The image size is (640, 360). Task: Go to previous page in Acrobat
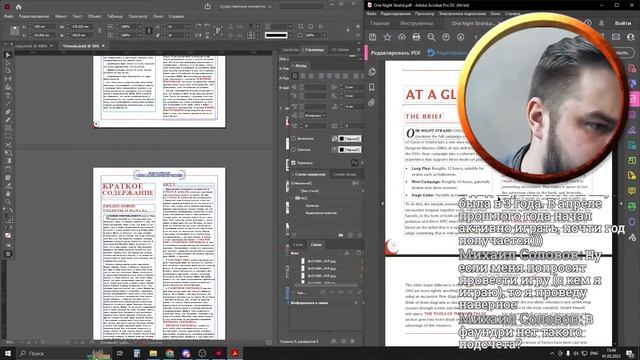tap(446, 37)
